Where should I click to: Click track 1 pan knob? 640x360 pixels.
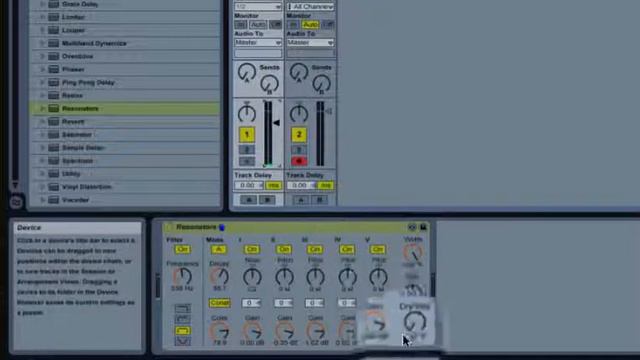coord(247,113)
